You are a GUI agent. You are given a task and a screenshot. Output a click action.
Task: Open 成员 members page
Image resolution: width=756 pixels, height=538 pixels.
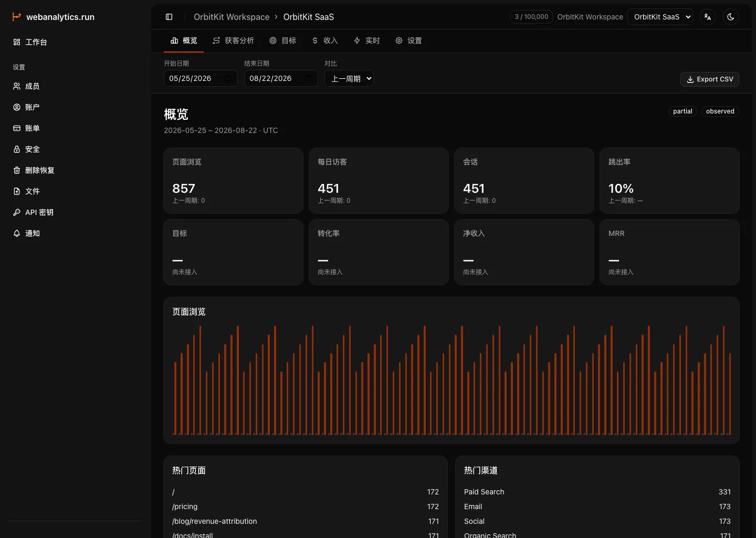coord(76,86)
